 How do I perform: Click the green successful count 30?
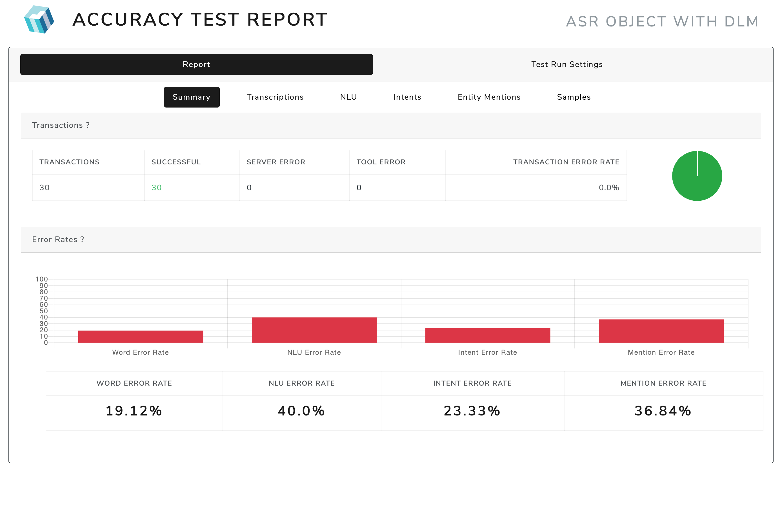pyautogui.click(x=156, y=188)
